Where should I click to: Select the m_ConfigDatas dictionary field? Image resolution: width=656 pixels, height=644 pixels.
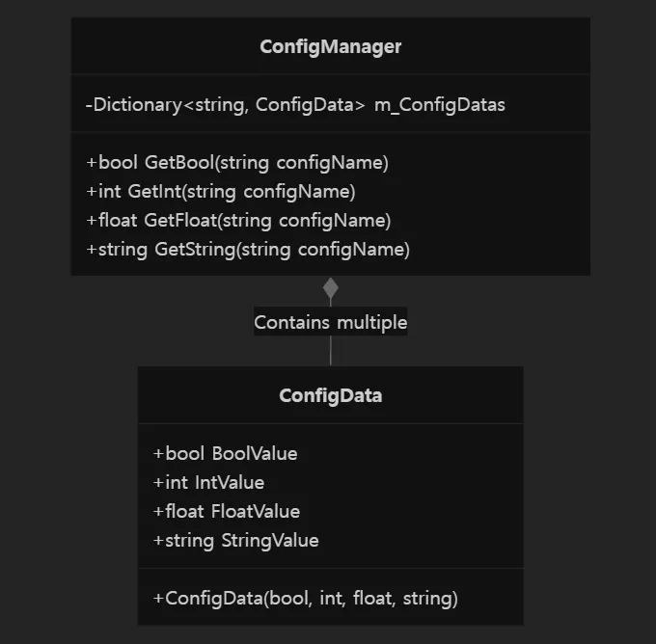pos(295,105)
